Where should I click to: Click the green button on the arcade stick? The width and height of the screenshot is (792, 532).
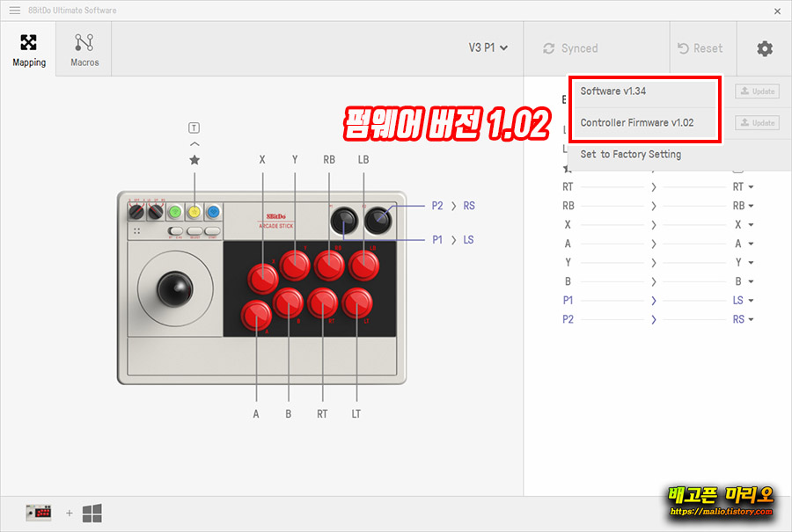[x=175, y=212]
